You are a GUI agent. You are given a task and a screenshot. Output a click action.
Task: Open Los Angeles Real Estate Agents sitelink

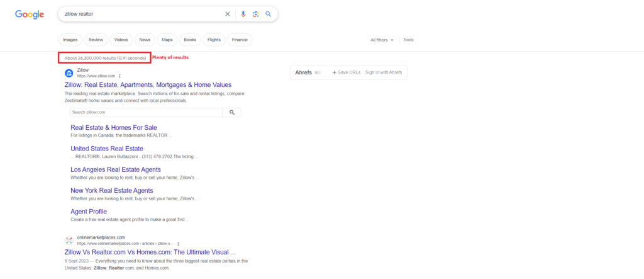click(x=116, y=169)
